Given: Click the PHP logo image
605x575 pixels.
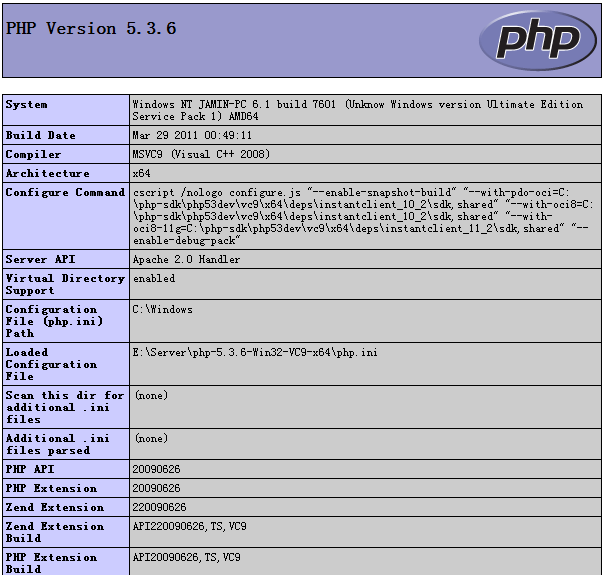Looking at the screenshot, I should [538, 41].
